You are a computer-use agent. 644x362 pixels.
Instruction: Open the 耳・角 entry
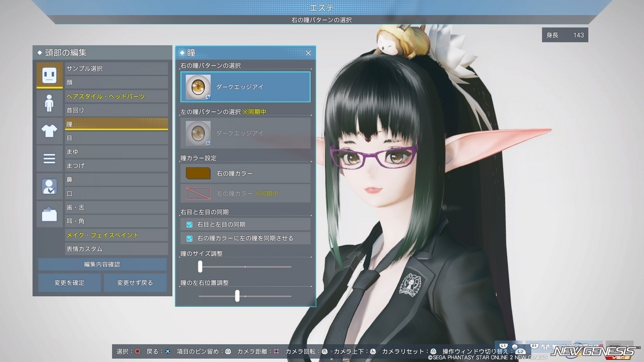pyautogui.click(x=116, y=221)
